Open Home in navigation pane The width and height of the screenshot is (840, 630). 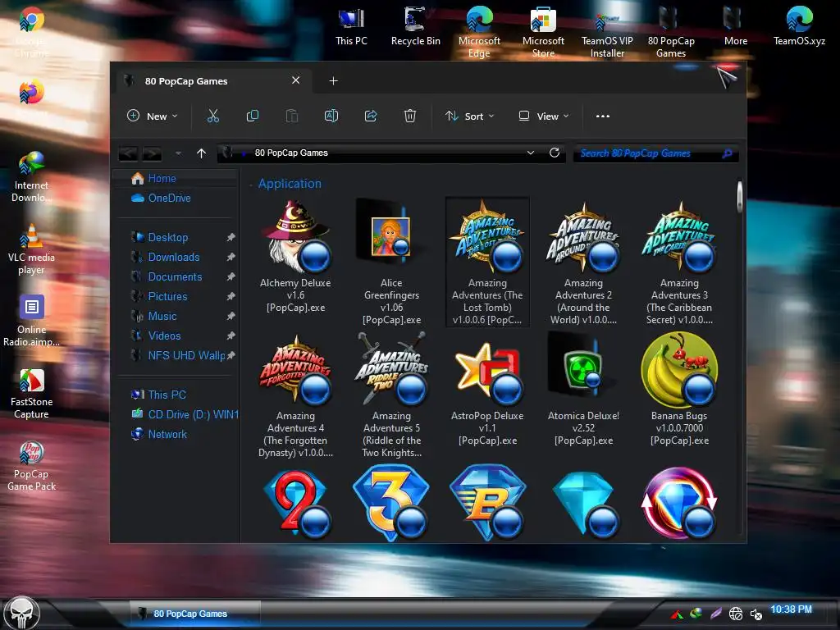pyautogui.click(x=176, y=178)
